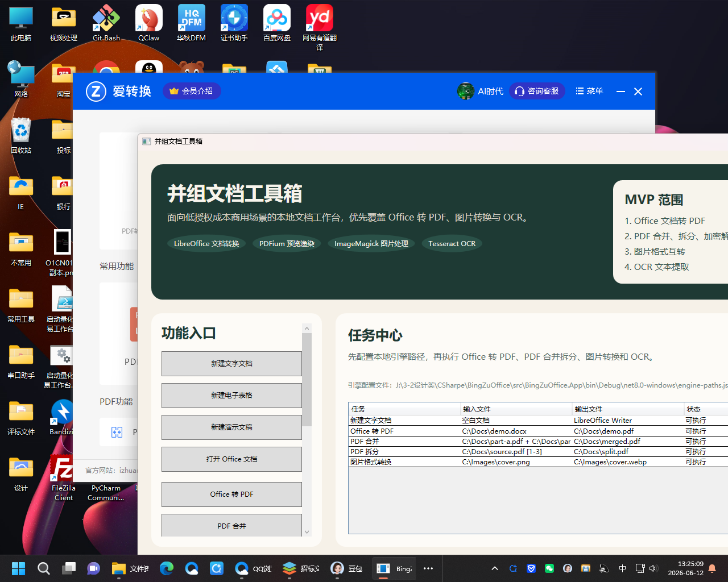Click the C:\Docs\demo.docx input cell
Image resolution: width=728 pixels, height=582 pixels.
(x=516, y=431)
